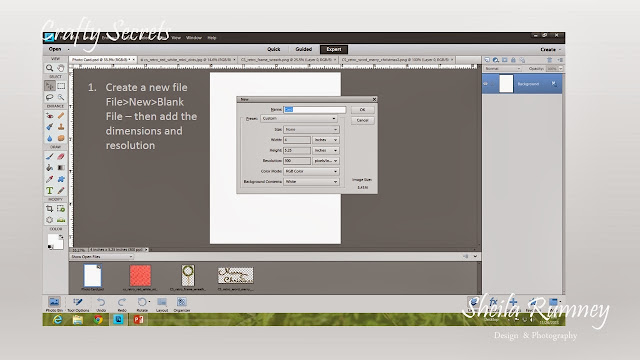The height and width of the screenshot is (360, 640).
Task: Launch the Organizer
Action: tap(182, 304)
